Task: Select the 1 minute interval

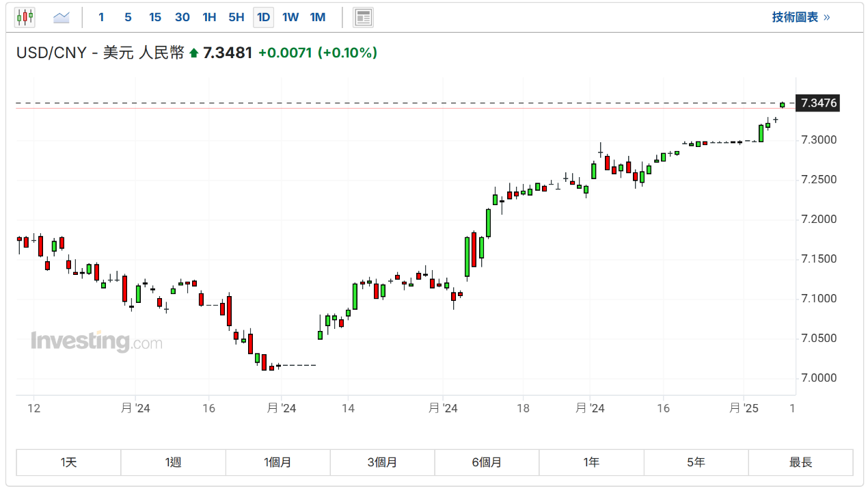Action: tap(101, 17)
